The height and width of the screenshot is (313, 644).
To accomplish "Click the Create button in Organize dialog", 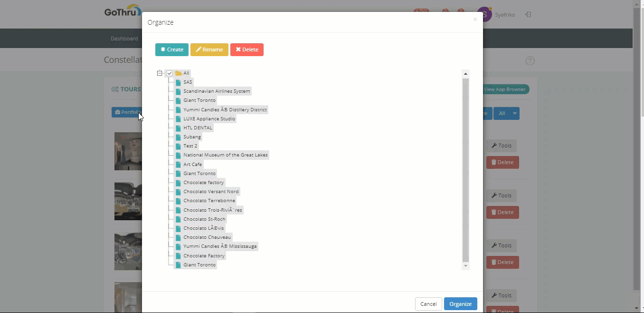I will tap(171, 49).
